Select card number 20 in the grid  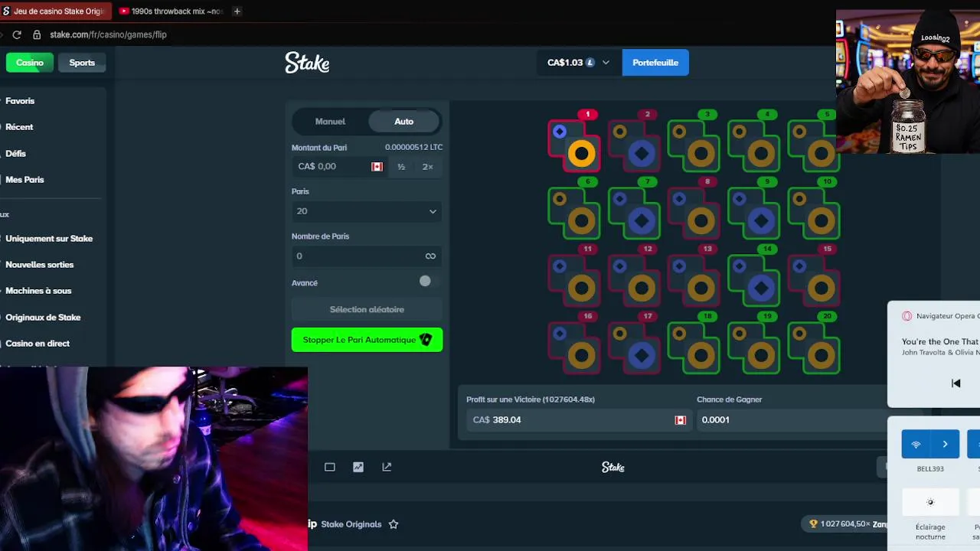click(813, 347)
